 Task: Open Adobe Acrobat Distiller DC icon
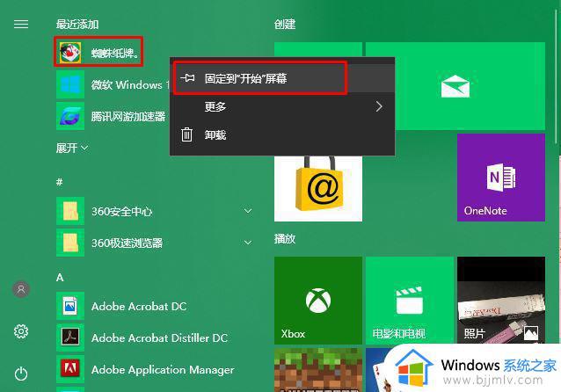coord(70,338)
